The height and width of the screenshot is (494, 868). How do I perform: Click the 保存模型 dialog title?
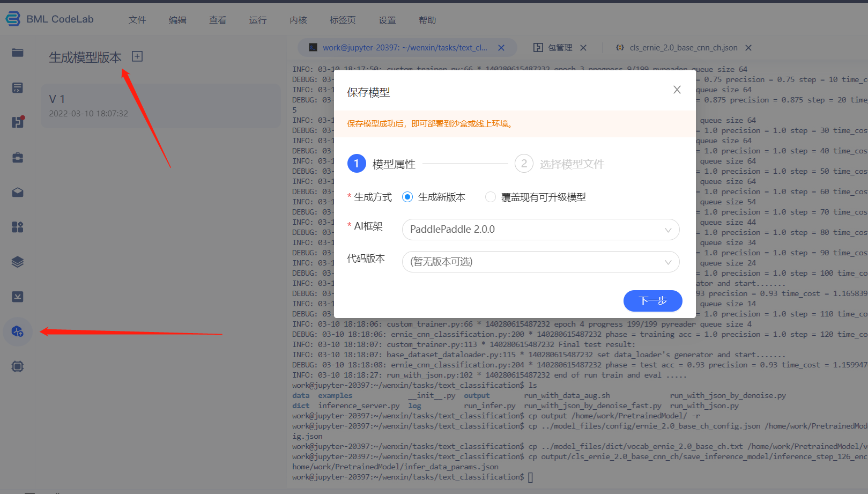pyautogui.click(x=368, y=92)
